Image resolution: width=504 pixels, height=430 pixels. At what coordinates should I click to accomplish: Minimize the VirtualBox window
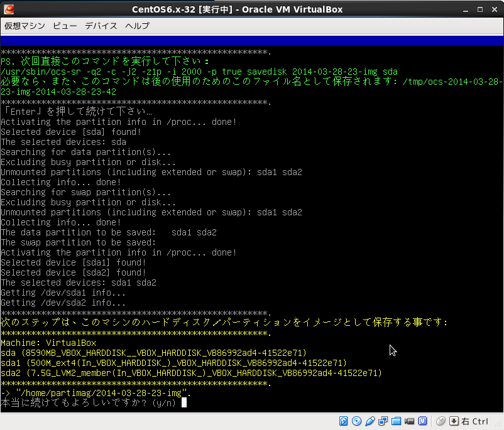[464, 9]
